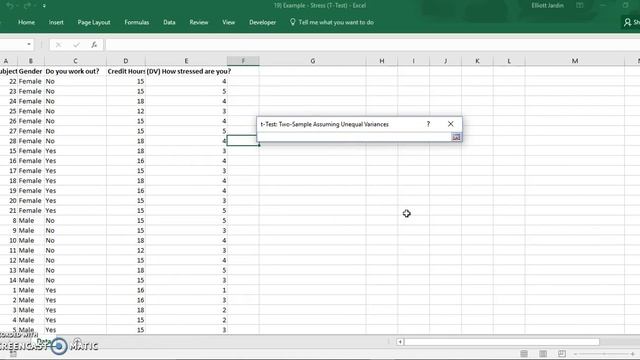Select column D header
The height and width of the screenshot is (360, 640).
pos(126,61)
